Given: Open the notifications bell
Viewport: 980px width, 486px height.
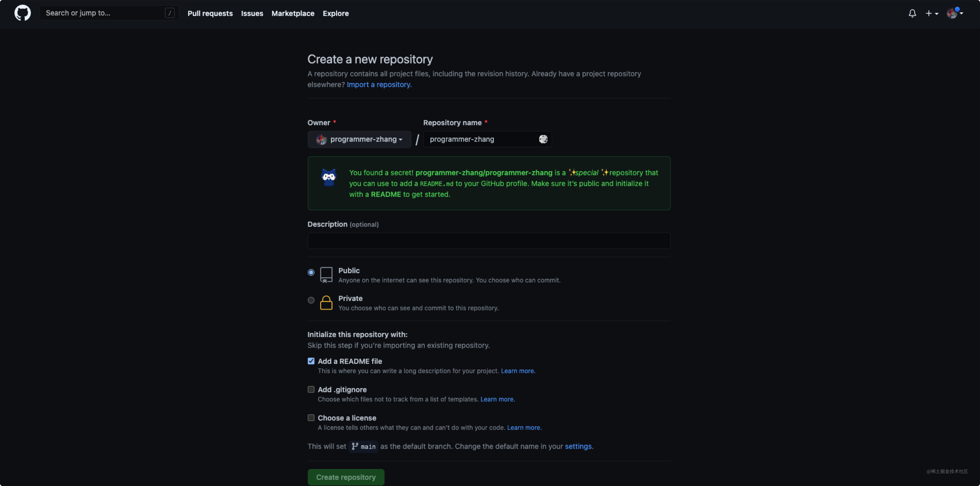Looking at the screenshot, I should 912,13.
